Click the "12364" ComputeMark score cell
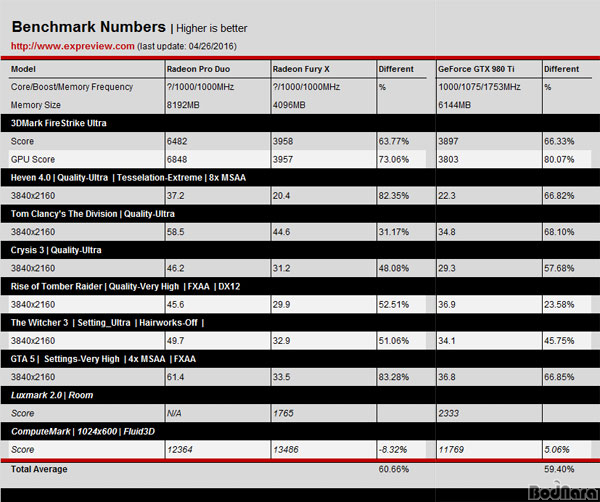The width and height of the screenshot is (600, 502). click(x=179, y=450)
